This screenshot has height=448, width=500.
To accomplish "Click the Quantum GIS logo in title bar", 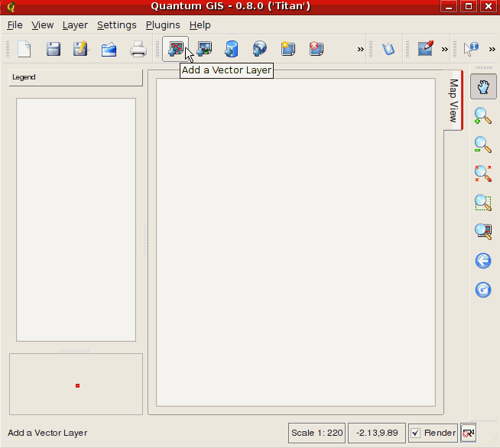I will point(11,6).
